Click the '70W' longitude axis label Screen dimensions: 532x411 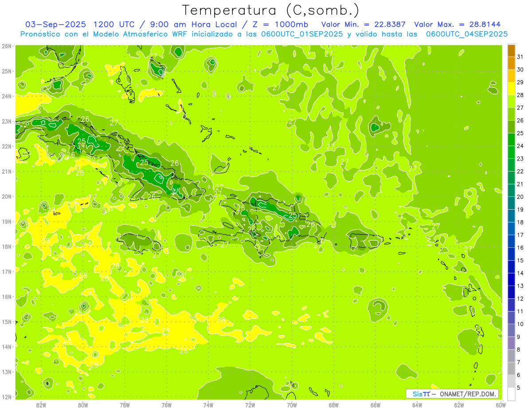pos(292,405)
